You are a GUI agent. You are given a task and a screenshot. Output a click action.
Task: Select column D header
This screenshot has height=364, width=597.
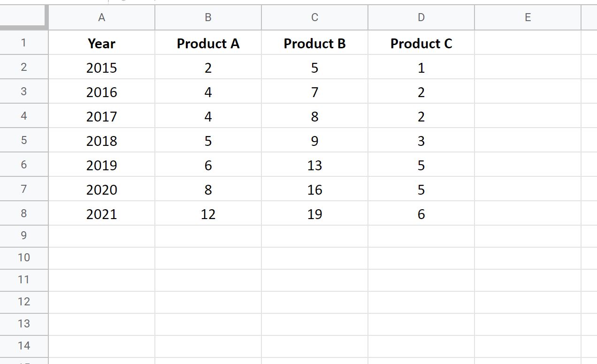coord(421,17)
